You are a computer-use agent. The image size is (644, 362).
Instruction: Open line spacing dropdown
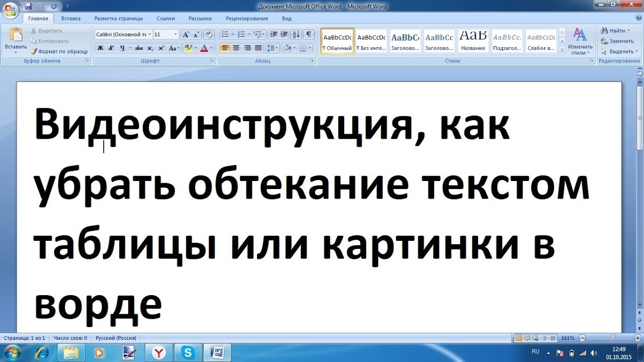pos(272,48)
